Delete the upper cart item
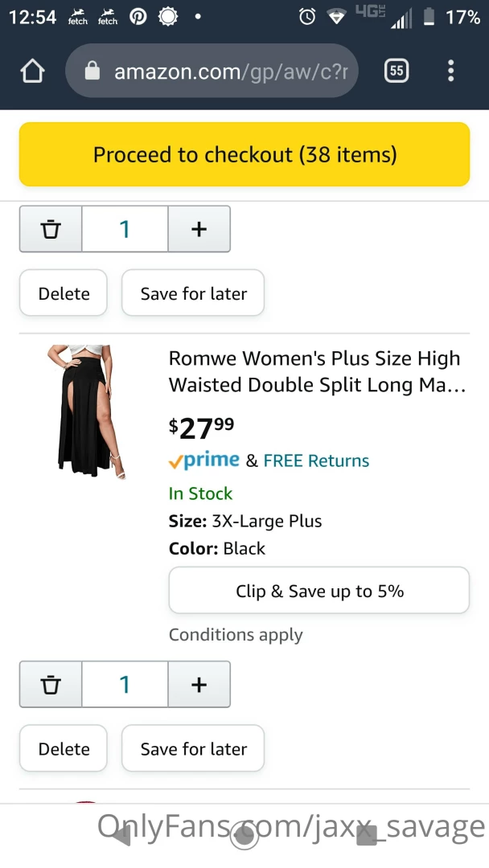 coord(64,293)
